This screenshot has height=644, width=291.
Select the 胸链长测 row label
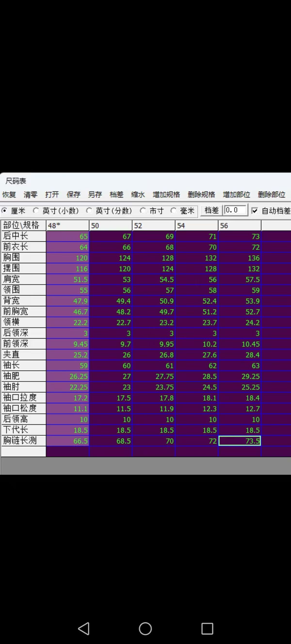24,441
